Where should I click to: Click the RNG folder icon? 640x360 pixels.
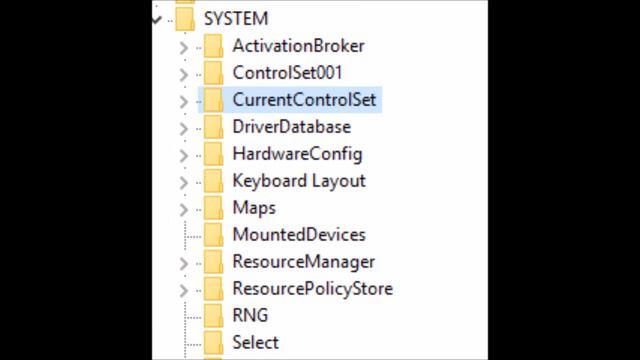[213, 316]
